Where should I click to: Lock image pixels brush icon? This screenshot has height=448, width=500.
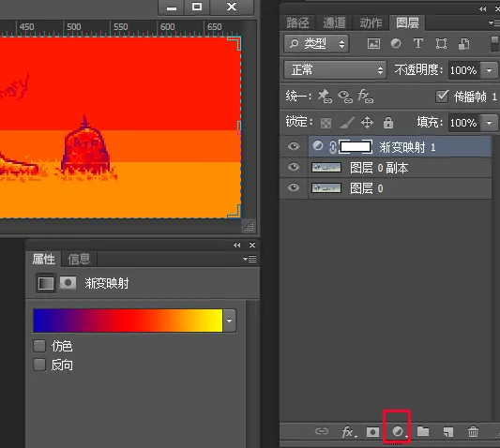(347, 123)
